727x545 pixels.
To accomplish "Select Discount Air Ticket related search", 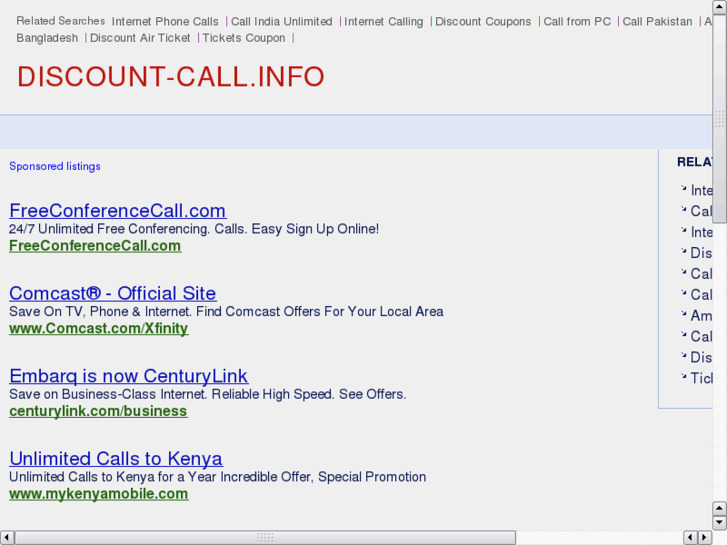I will point(140,38).
